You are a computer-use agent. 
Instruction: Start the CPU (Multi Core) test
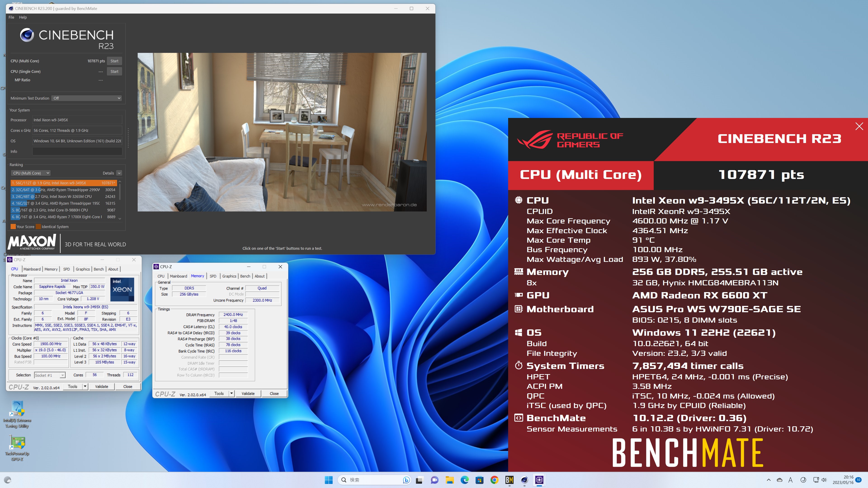point(114,61)
